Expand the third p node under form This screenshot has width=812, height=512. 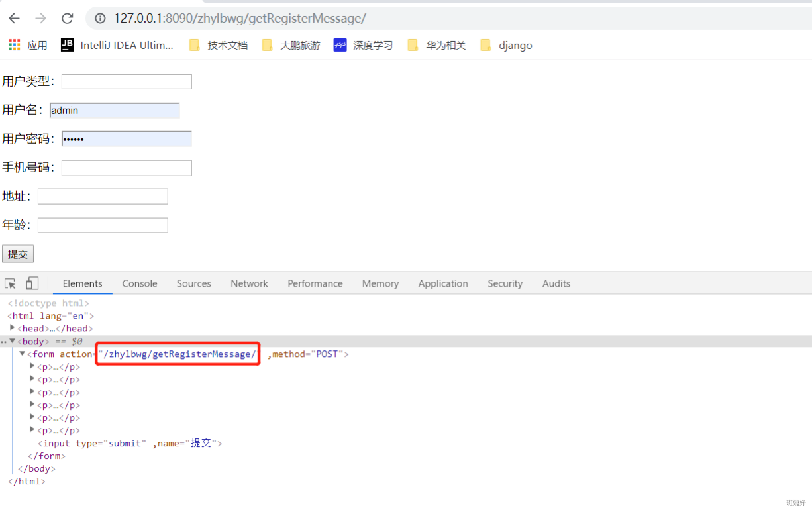[32, 392]
